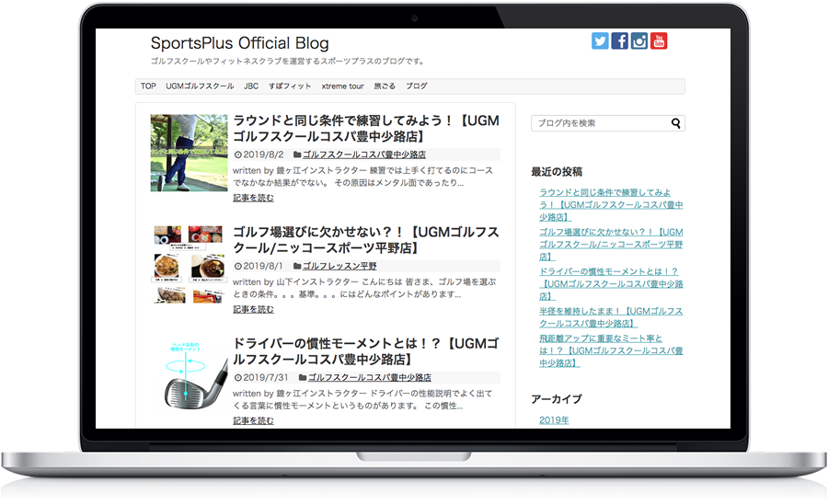
Task: Open the Twitter social icon
Action: [x=600, y=40]
